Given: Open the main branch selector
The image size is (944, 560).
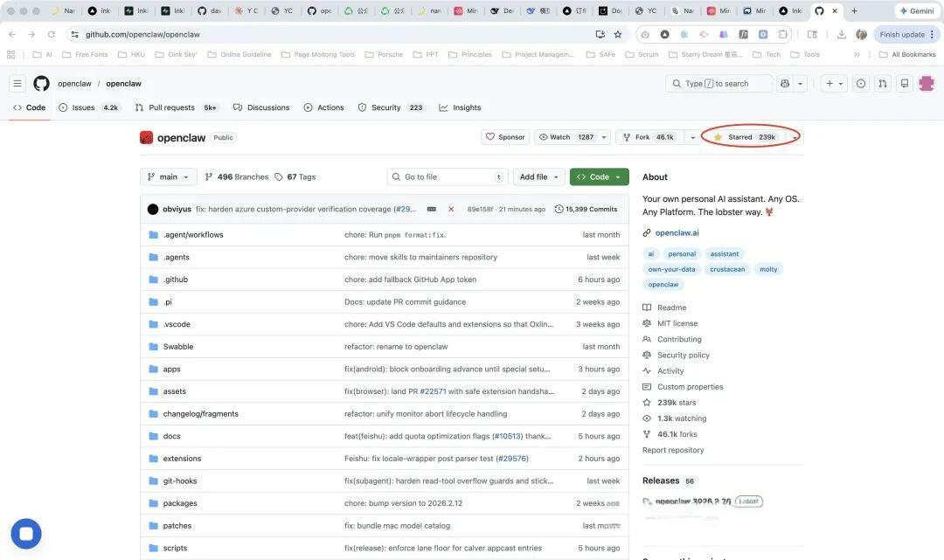Looking at the screenshot, I should [x=169, y=176].
